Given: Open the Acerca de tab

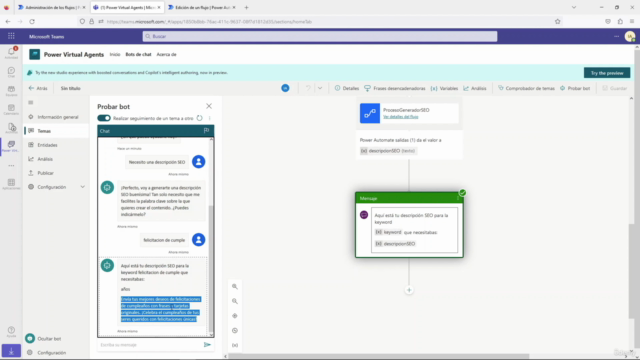Looking at the screenshot, I should [x=167, y=54].
